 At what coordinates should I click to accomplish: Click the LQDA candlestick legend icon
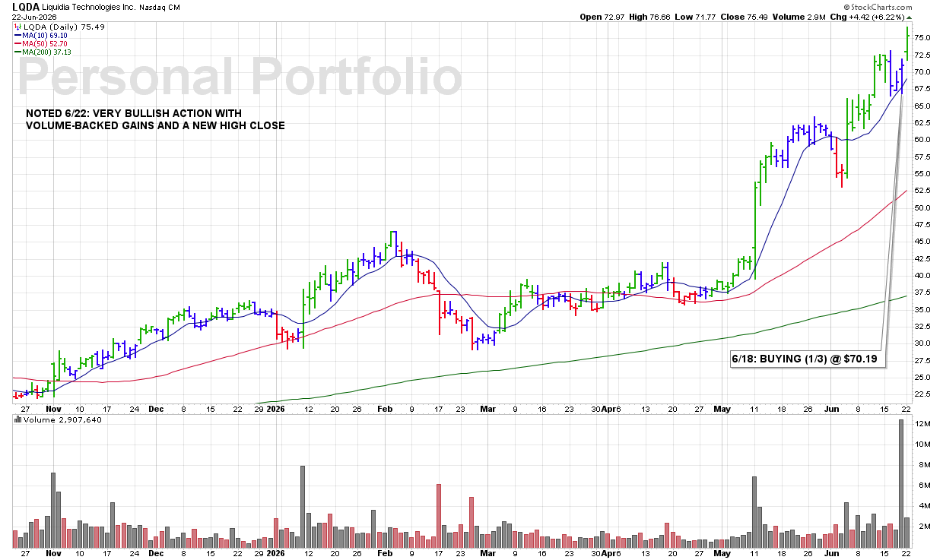pyautogui.click(x=16, y=26)
